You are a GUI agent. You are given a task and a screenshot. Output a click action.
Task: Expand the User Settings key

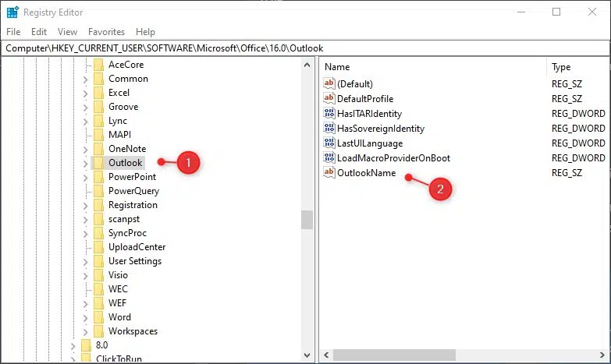click(x=85, y=262)
